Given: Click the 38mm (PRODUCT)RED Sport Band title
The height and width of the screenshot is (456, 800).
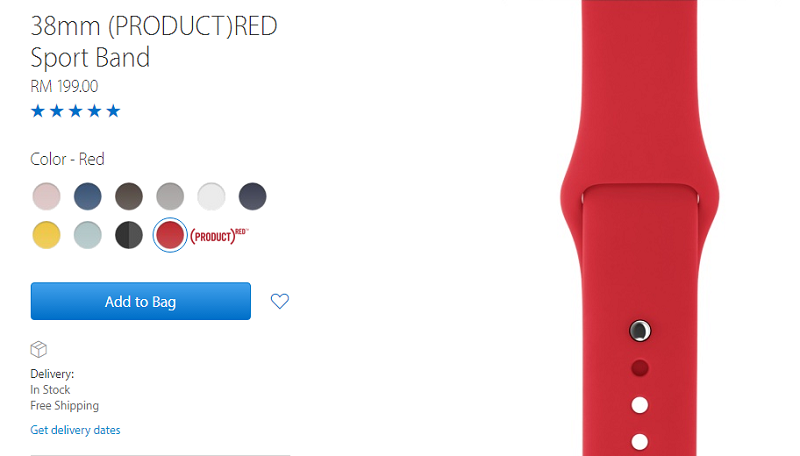Looking at the screenshot, I should coord(154,41).
